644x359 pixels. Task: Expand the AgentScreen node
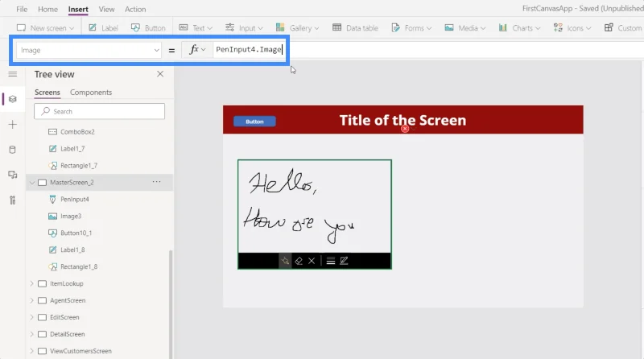coord(32,300)
